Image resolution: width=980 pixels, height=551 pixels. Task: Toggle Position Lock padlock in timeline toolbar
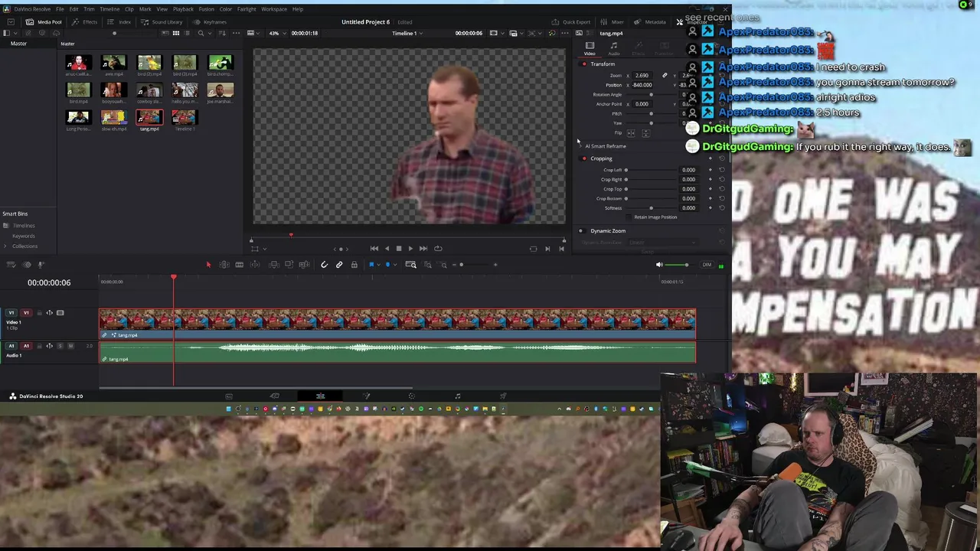pos(354,265)
